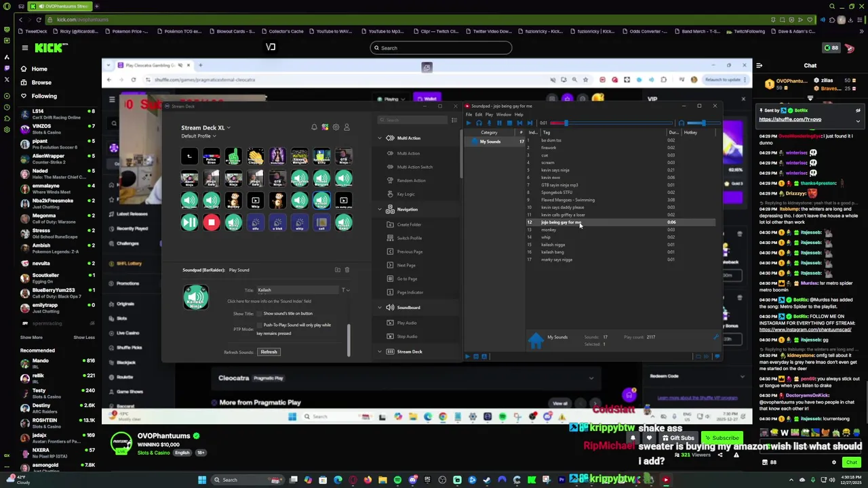Viewport: 868px width, 488px height.
Task: Open Soundpad File menu
Action: click(x=469, y=115)
